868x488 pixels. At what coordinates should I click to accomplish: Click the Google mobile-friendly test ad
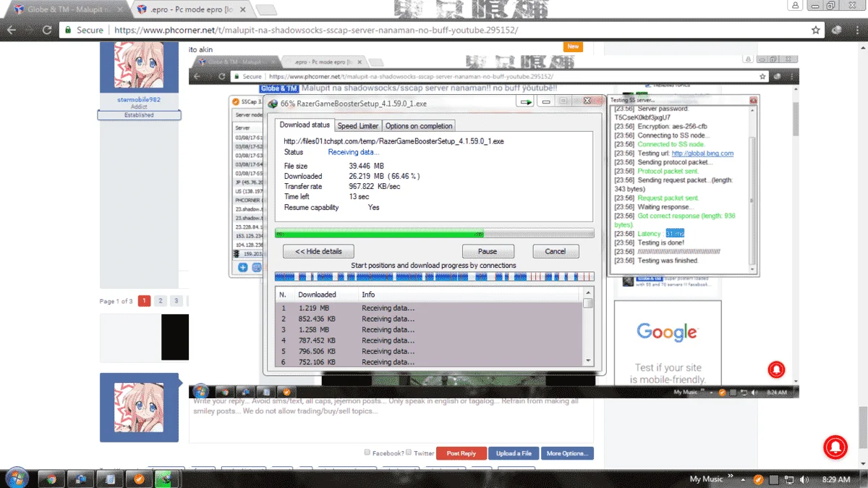coord(667,343)
